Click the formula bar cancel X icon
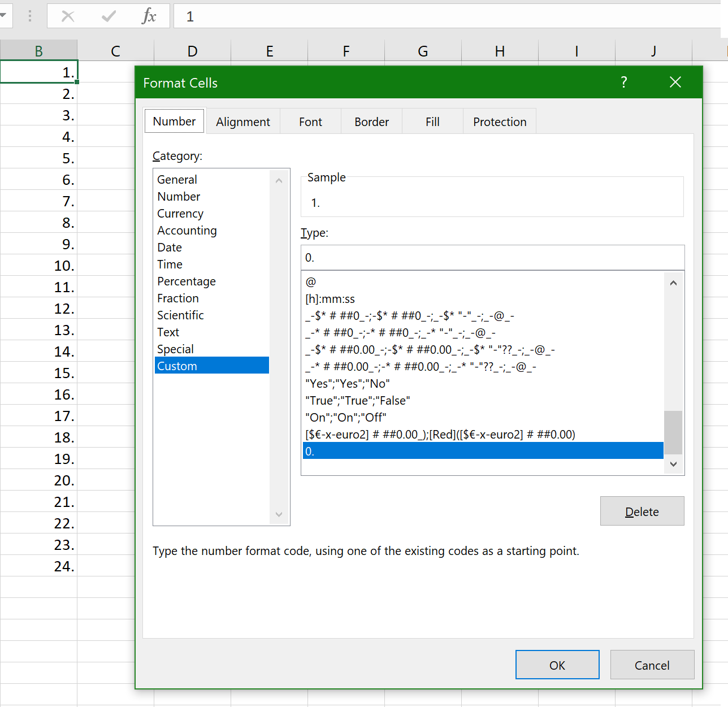This screenshot has width=728, height=707. tap(68, 16)
